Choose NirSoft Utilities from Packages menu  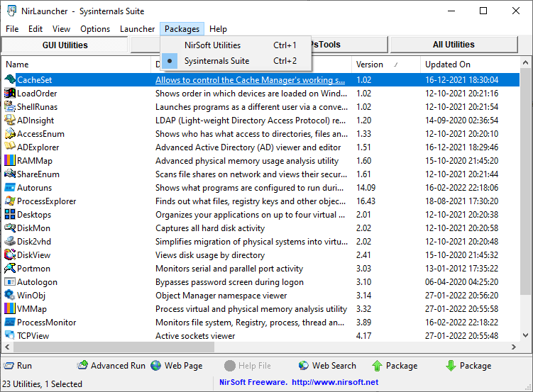tap(236, 45)
